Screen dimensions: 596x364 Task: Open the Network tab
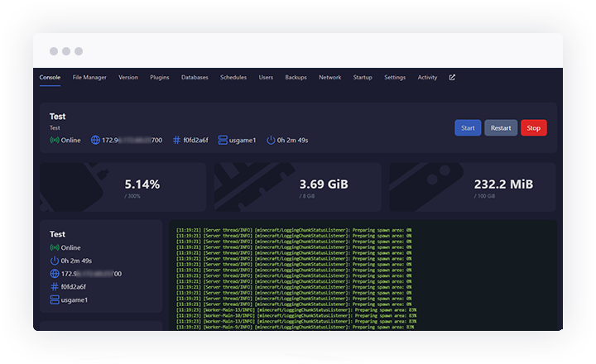point(330,77)
